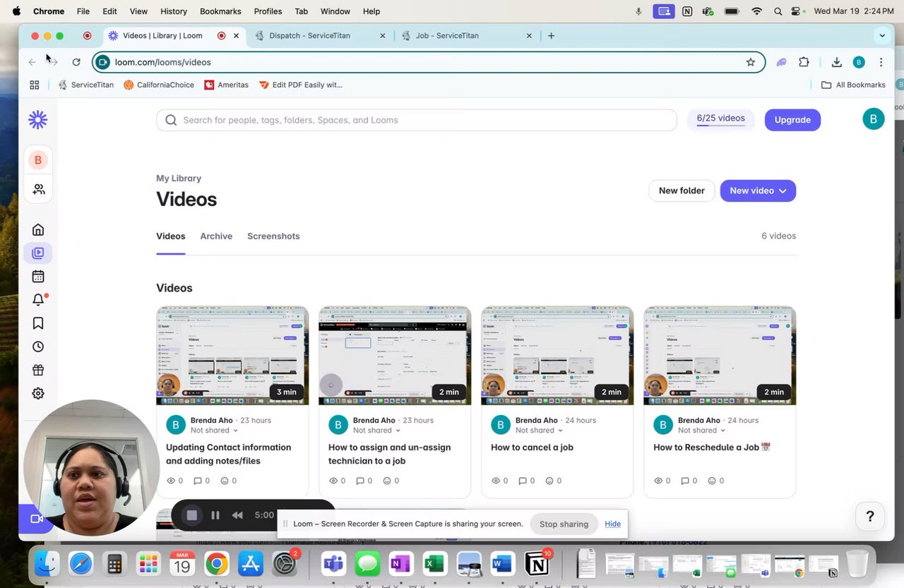
Task: Open All Bookmarks folder
Action: (x=853, y=85)
